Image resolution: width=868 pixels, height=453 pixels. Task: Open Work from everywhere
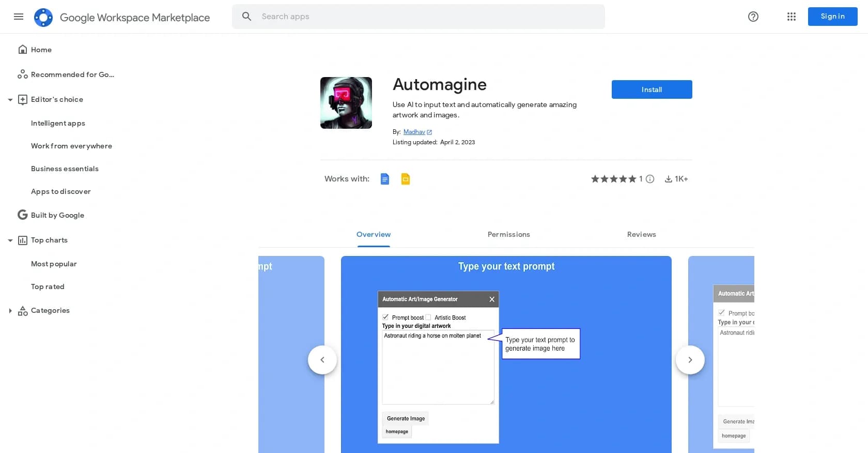pyautogui.click(x=71, y=146)
